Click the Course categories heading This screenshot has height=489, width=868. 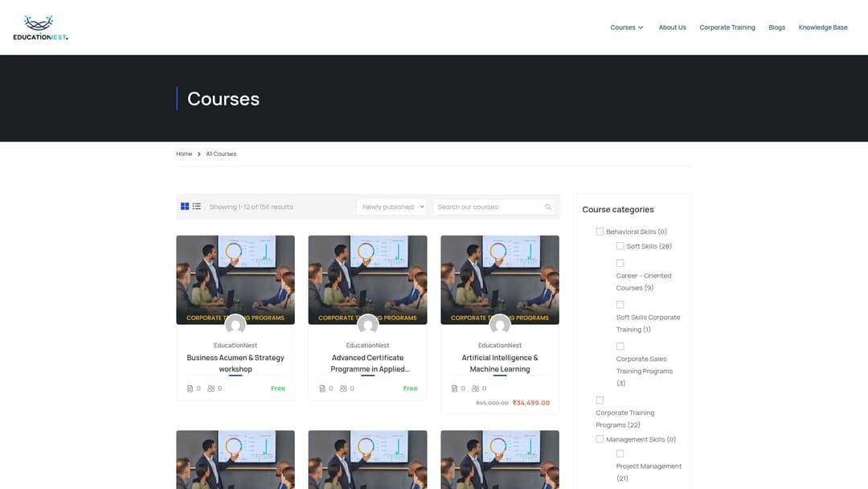tap(618, 209)
